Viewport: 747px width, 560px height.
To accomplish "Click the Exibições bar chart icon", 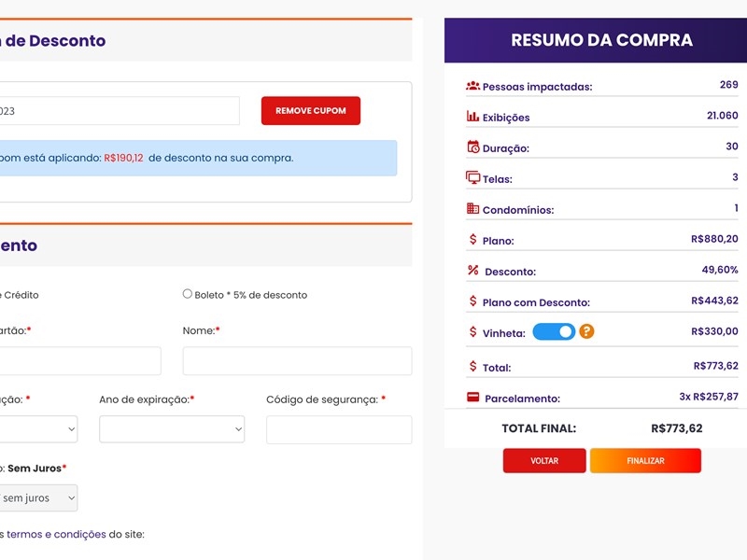I will [472, 116].
